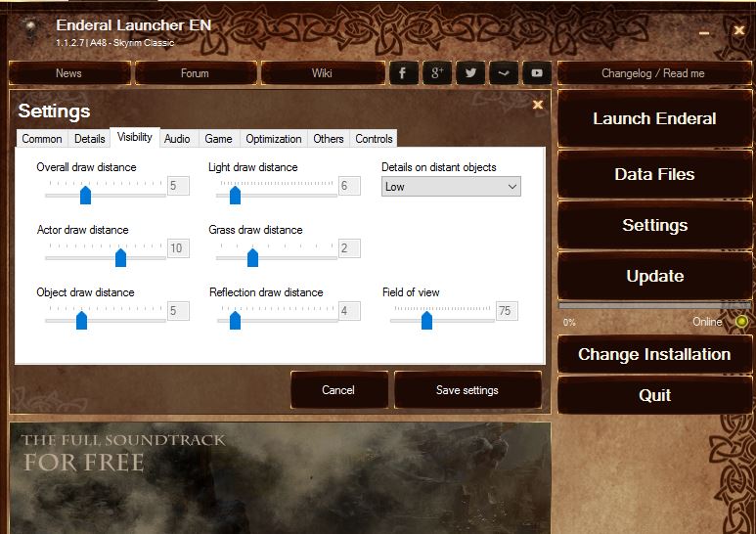756x534 pixels.
Task: Open the Others tab
Action: click(329, 139)
